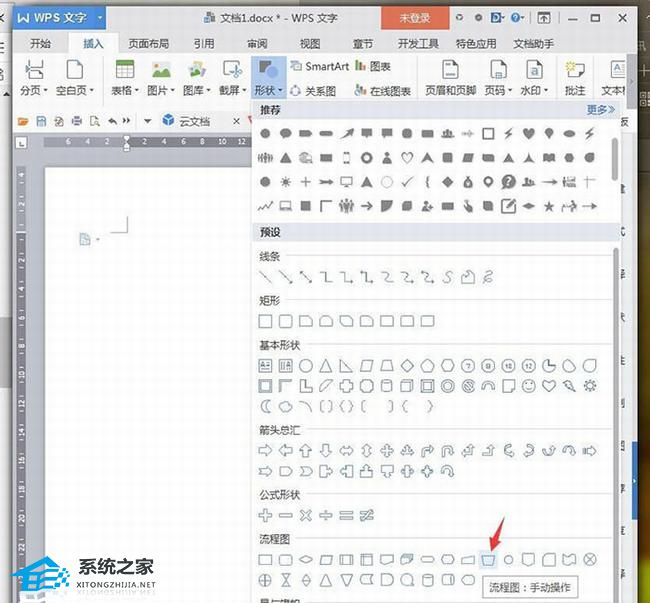
Task: Open the 引用 tab
Action: (x=204, y=44)
